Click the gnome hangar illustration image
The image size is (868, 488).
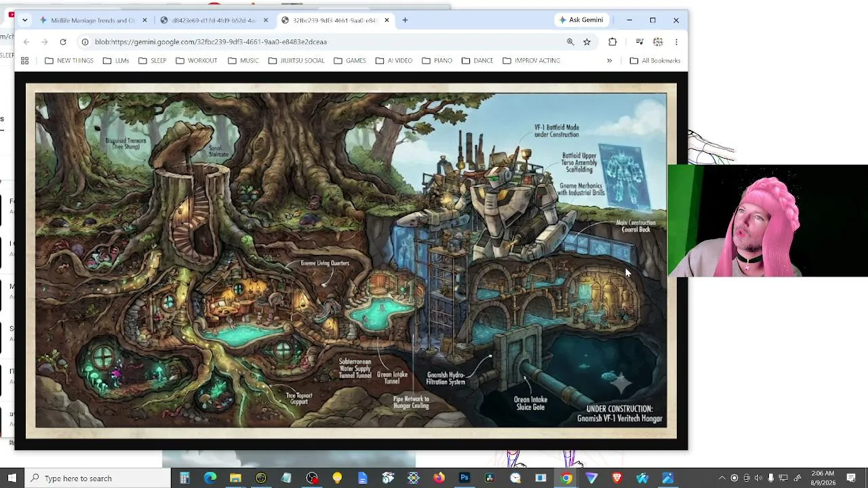(x=351, y=261)
